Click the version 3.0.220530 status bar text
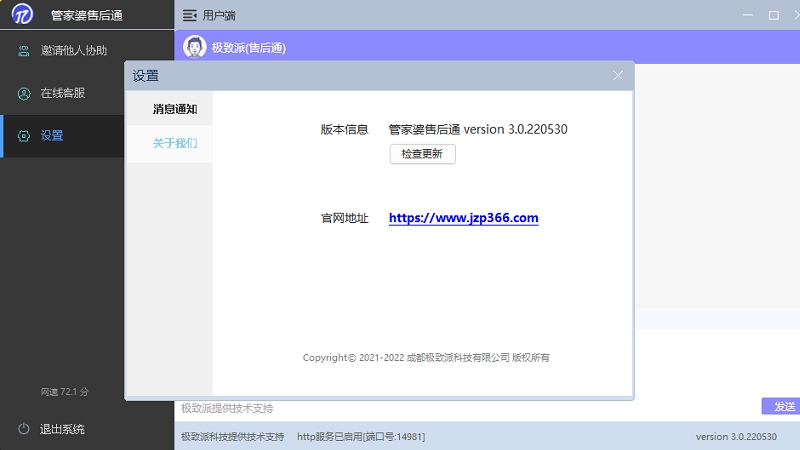800x450 pixels. click(x=736, y=437)
